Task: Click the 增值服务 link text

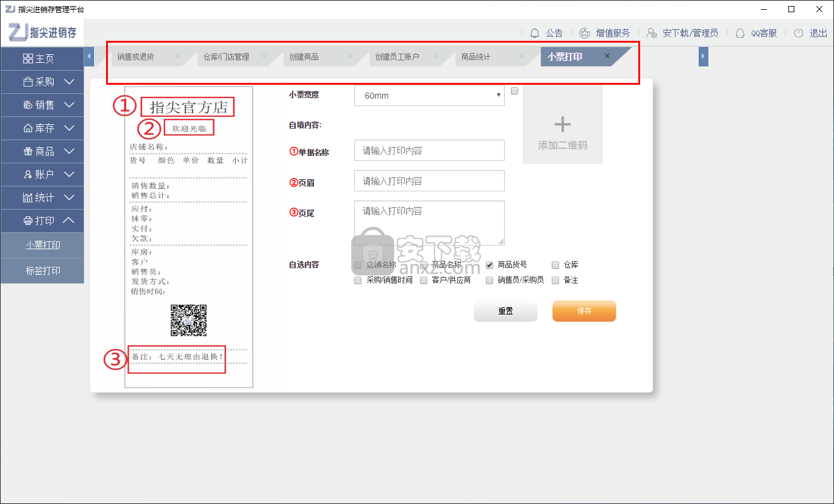Action: click(613, 33)
